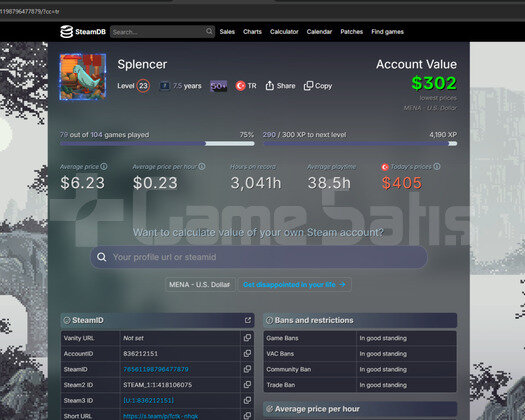Click the search magnifier icon in header
525x420 pixels.
click(209, 31)
